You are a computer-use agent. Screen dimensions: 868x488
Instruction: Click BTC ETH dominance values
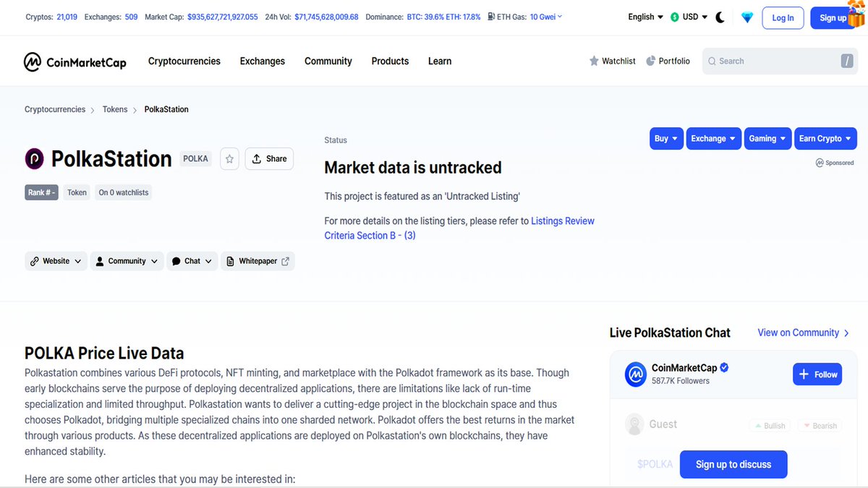coord(443,17)
